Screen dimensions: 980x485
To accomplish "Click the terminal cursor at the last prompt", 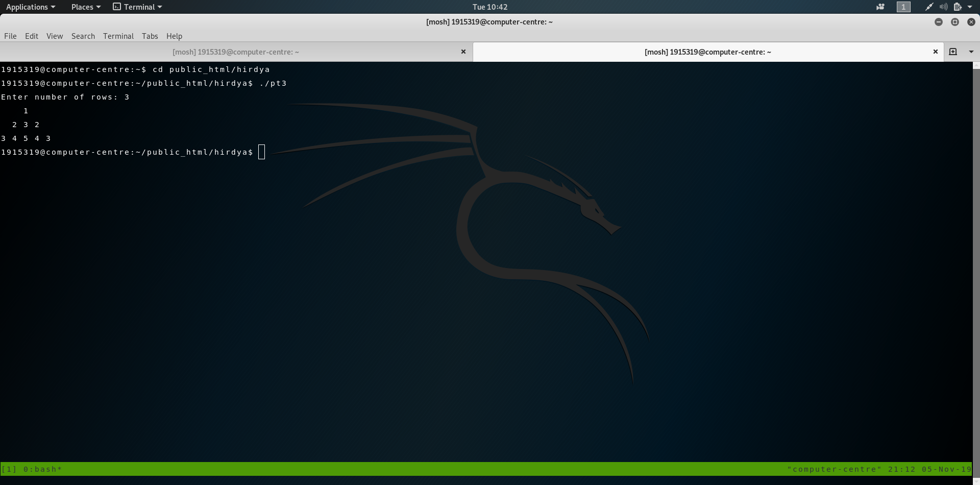I will (x=262, y=152).
